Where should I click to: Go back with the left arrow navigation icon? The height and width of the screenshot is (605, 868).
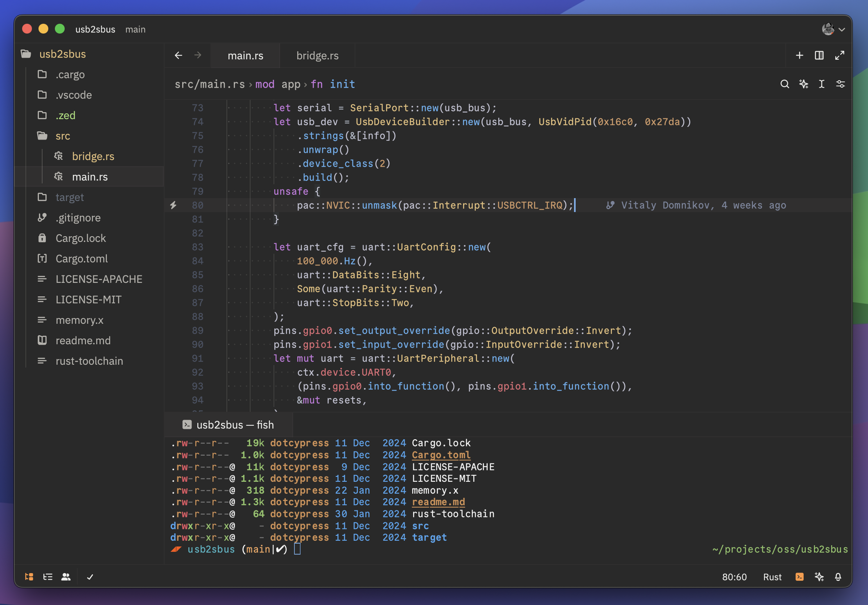coord(179,55)
